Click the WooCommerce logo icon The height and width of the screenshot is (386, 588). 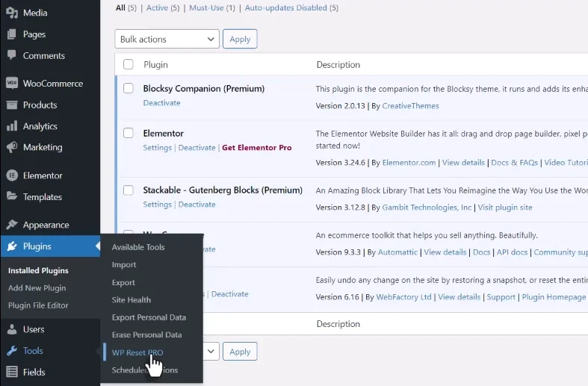12,84
